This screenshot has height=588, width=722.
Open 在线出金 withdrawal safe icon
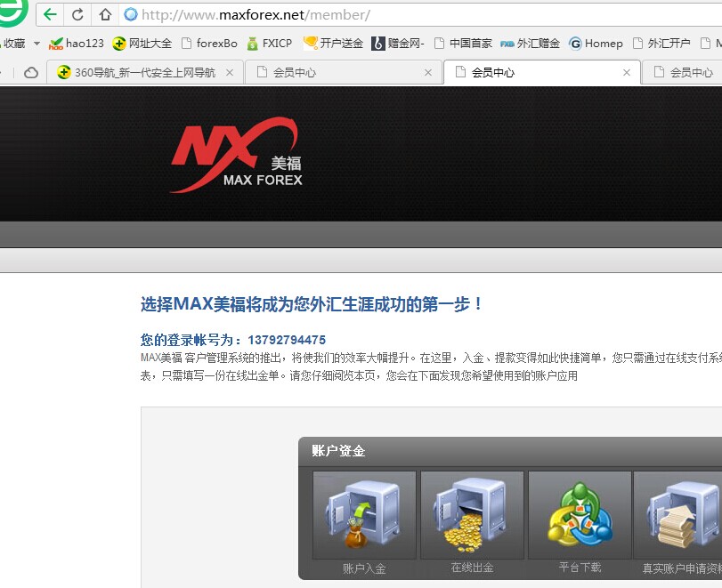point(472,515)
